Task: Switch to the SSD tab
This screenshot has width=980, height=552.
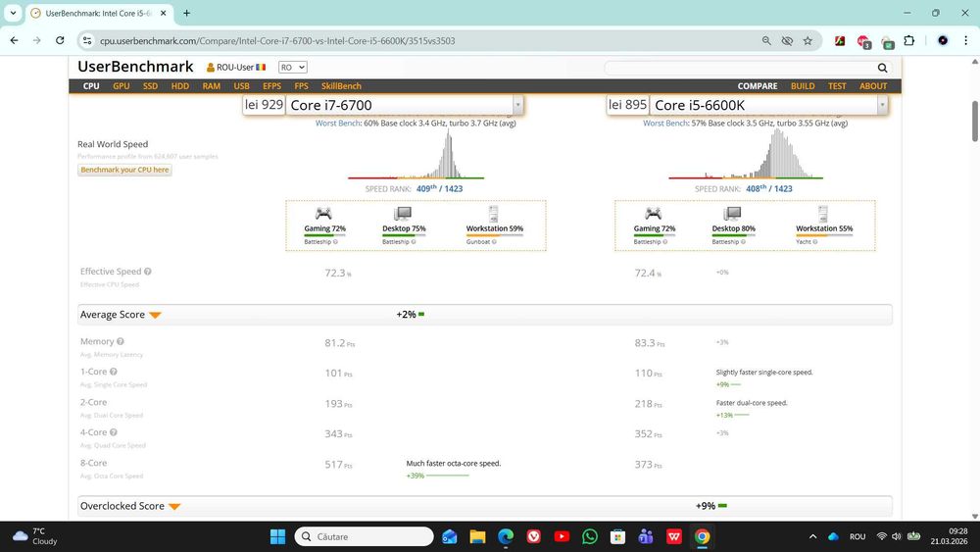Action: [150, 86]
